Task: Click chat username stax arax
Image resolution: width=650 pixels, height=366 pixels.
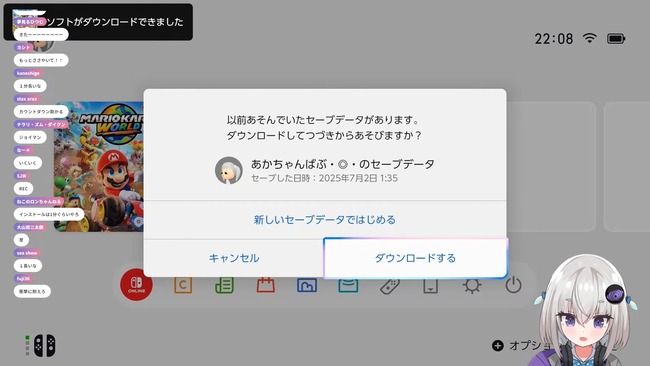Action: pos(27,99)
